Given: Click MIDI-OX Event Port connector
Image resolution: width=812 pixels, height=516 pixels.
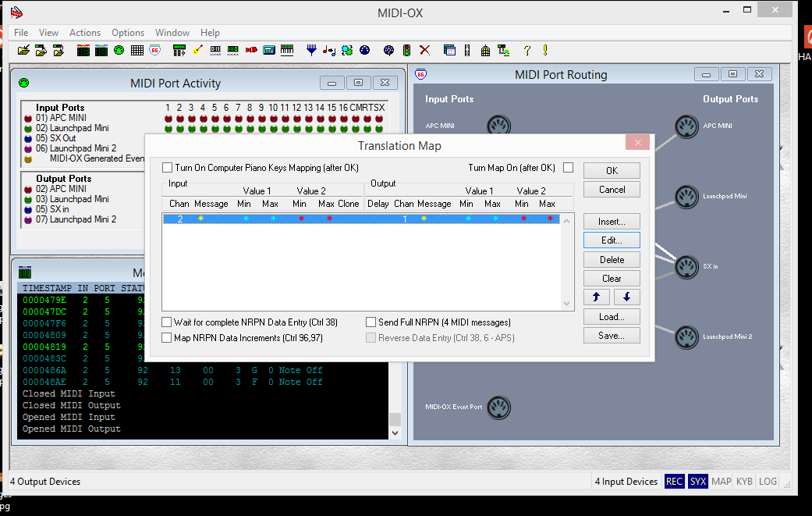Looking at the screenshot, I should (498, 407).
